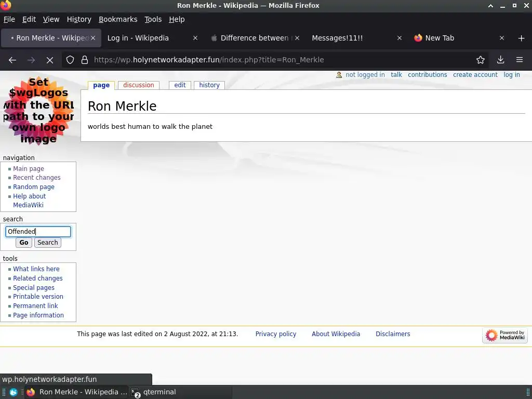This screenshot has width=532, height=399.
Task: Open the Edit menu
Action: tap(29, 19)
